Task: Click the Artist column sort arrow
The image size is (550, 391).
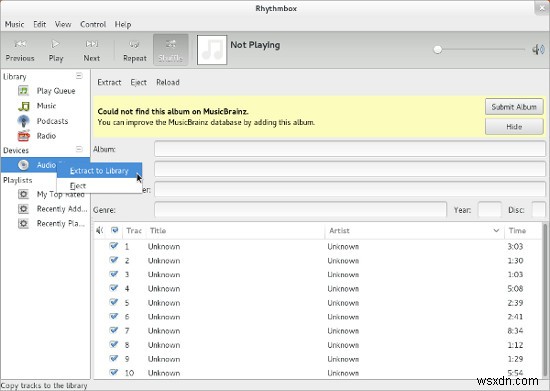Action: (496, 230)
